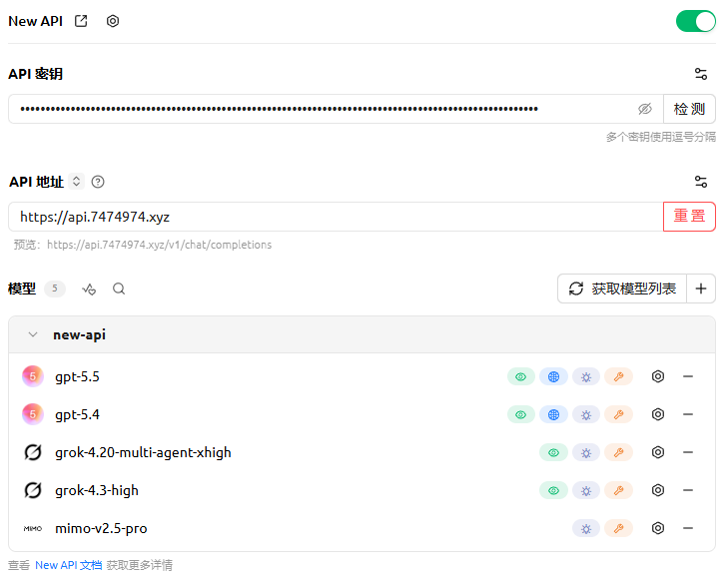The width and height of the screenshot is (728, 581).
Task: Click the reasoning badge for grok-4.3-high
Action: pyautogui.click(x=586, y=491)
